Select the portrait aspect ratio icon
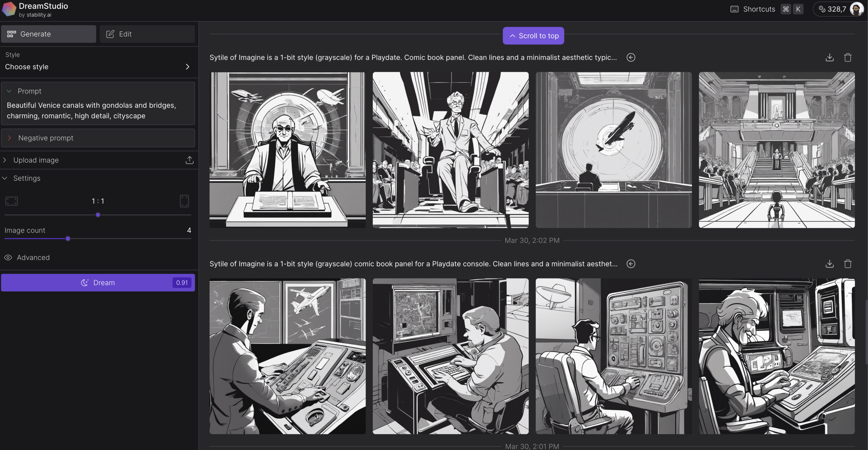 click(184, 201)
